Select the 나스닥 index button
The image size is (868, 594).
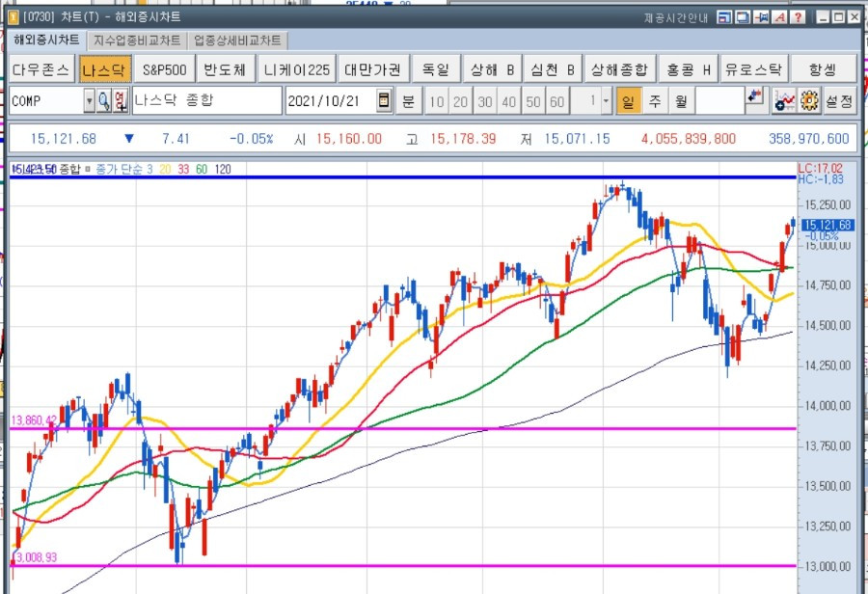(x=104, y=69)
